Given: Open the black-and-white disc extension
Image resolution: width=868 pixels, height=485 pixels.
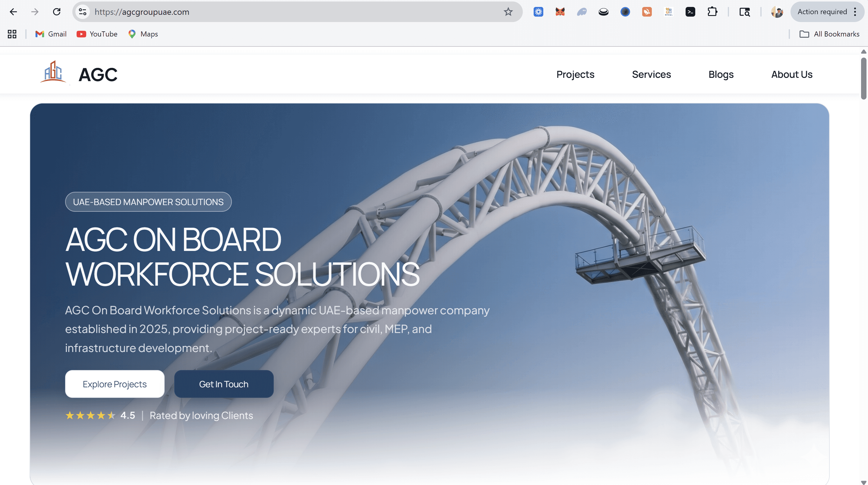Looking at the screenshot, I should 604,12.
